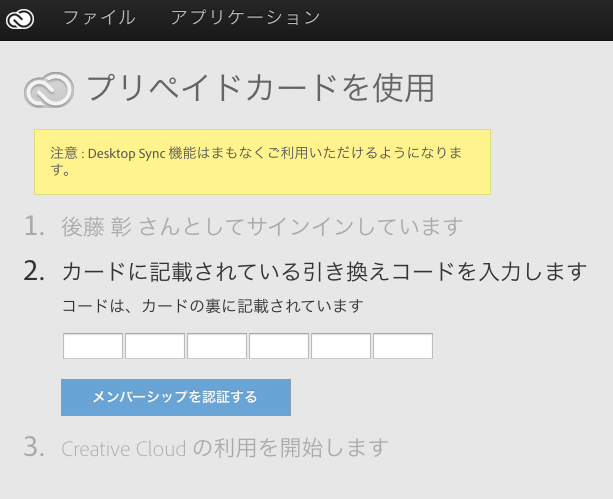Click the プリペイドカードを使用 heading
This screenshot has height=499, width=613.
point(260,88)
